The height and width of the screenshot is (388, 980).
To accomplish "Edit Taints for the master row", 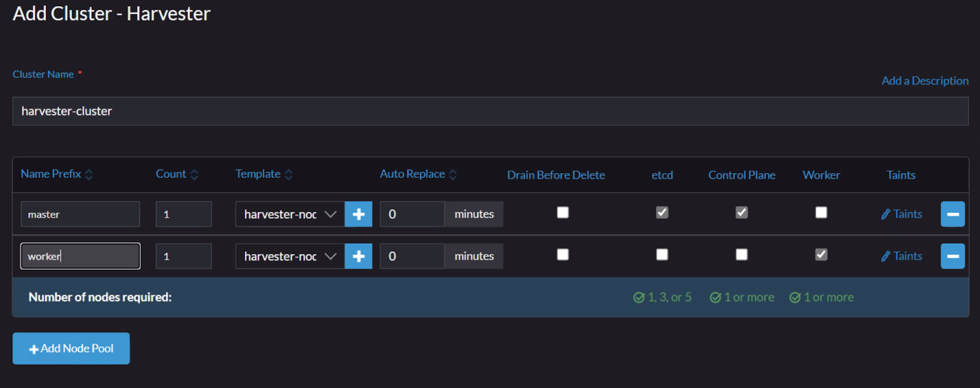I will point(902,214).
